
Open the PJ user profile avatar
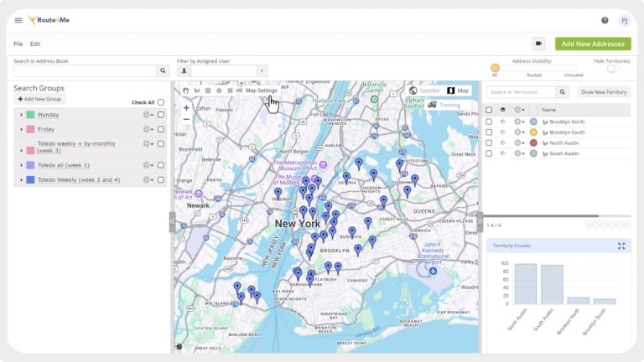(624, 20)
